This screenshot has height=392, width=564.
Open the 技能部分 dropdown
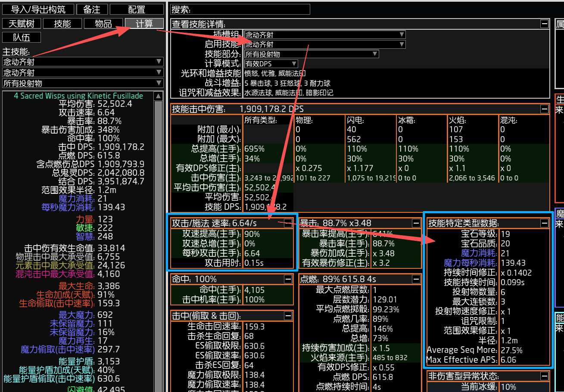312,54
